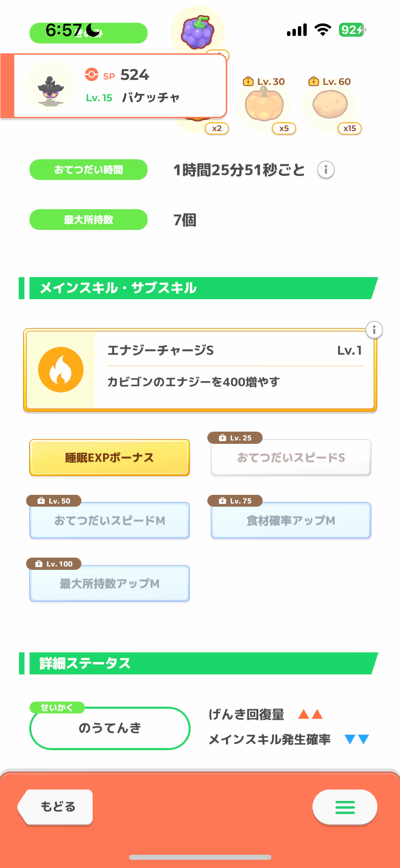This screenshot has height=868, width=400.
Task: Open info icon beside おてつだい時間
Action: pyautogui.click(x=326, y=169)
